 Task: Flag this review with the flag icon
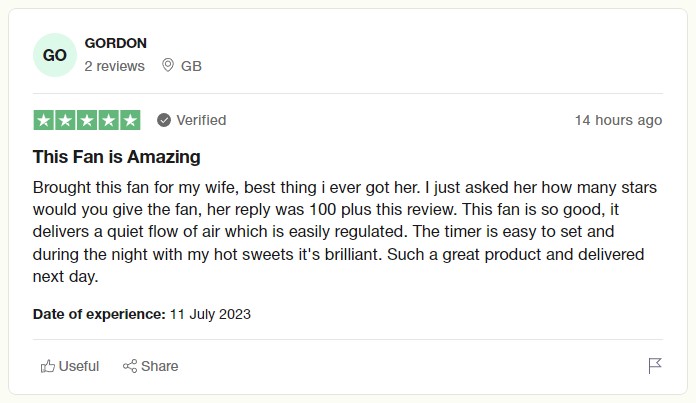click(655, 366)
